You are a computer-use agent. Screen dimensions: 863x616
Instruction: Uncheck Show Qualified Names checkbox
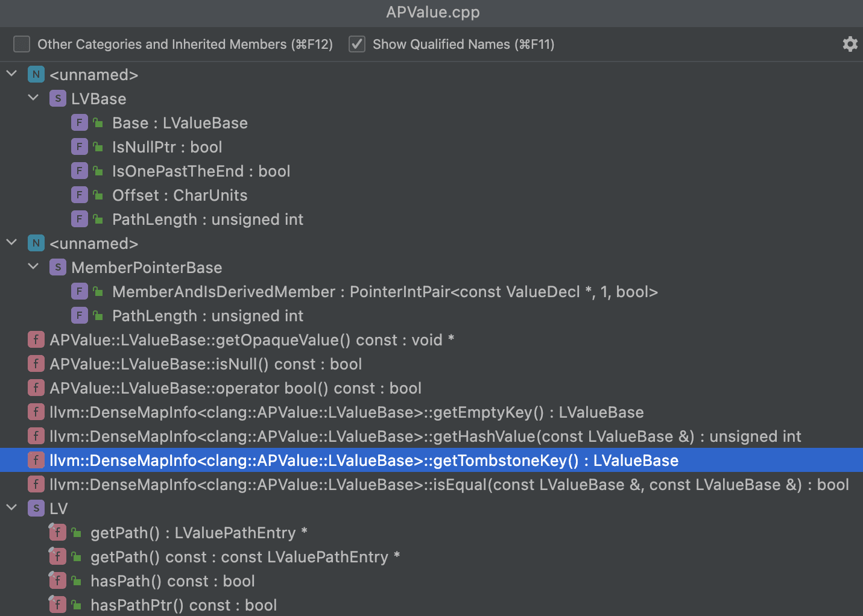coord(357,44)
